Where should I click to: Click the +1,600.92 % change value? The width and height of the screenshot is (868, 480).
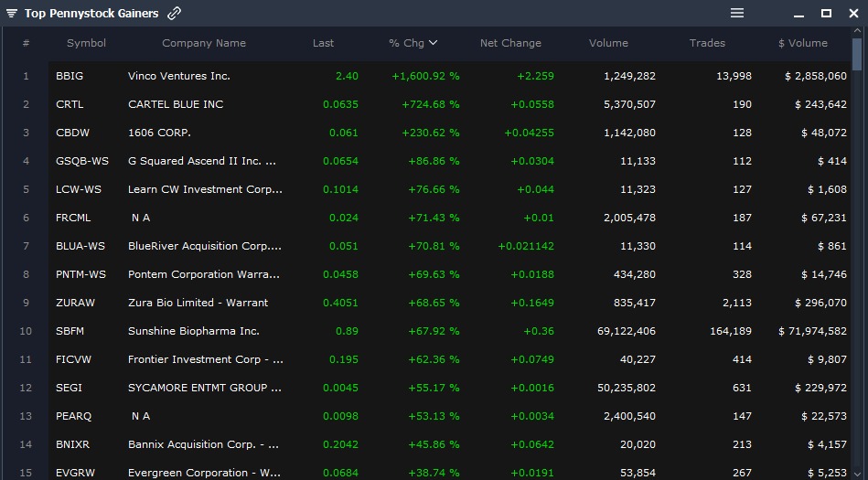coord(425,76)
